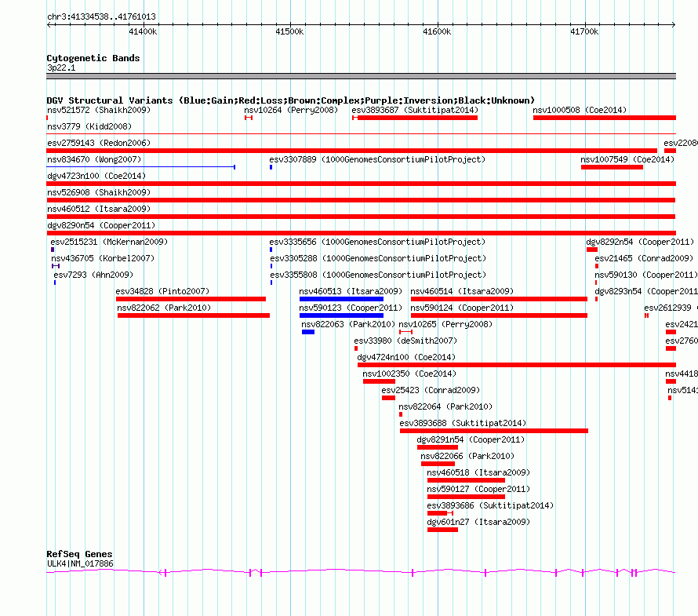698x616 pixels.
Task: Click the nsv3779 (Kidd2008) label
Action: [x=89, y=126]
